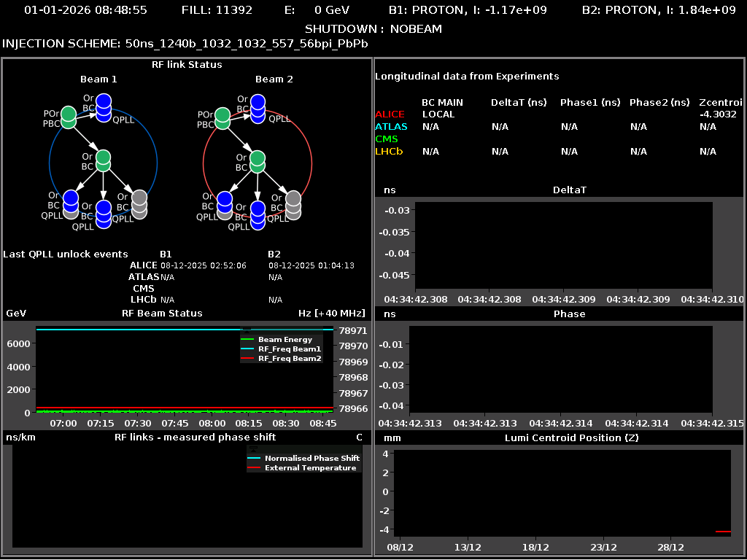
Task: Click the orange LHCb row label
Action: [x=389, y=152]
